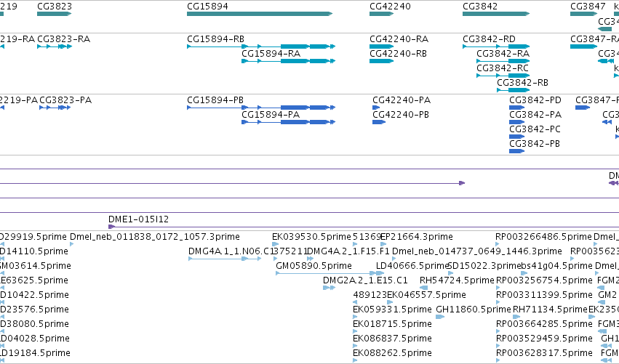Select EST EK059331.5prime
The width and height of the screenshot is (619, 364).
[355, 317]
